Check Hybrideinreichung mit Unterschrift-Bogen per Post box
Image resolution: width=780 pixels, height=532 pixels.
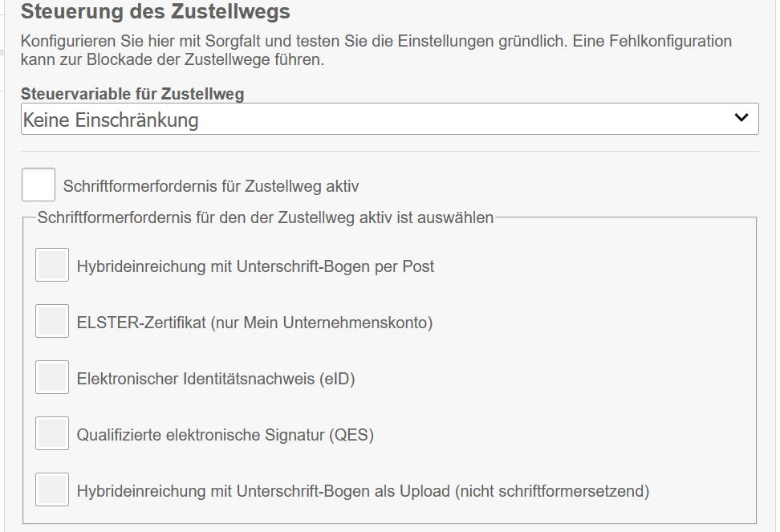[52, 265]
